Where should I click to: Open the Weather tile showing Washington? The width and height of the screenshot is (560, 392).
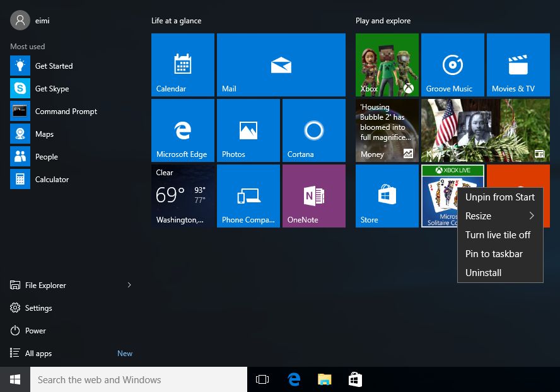[x=182, y=195]
